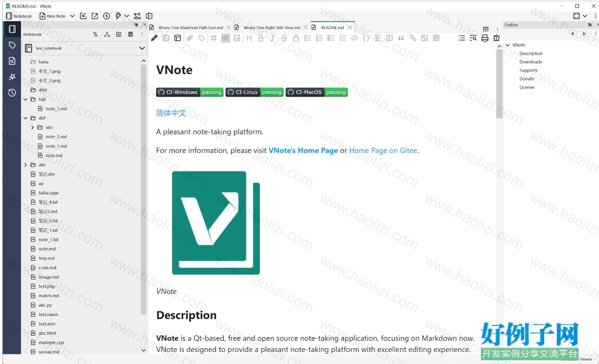Screen dimensions: 599x364
Task: Click the CI-MacOS passing badge
Action: pos(316,92)
